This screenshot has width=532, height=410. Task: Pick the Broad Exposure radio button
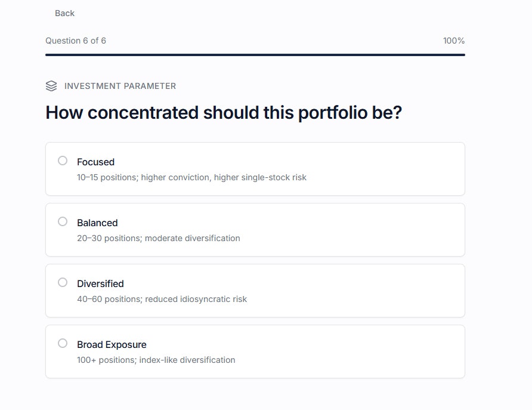click(63, 343)
